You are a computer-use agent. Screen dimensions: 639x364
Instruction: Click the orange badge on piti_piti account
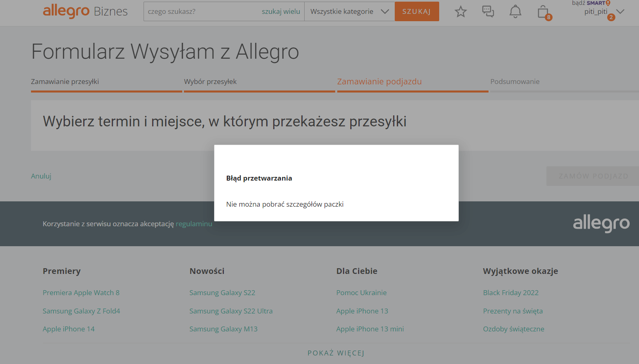(611, 17)
